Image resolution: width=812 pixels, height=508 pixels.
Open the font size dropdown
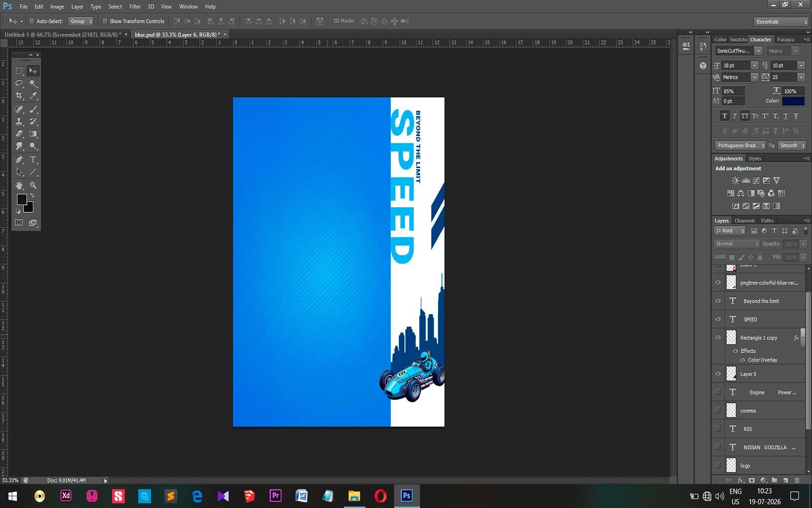coord(755,66)
